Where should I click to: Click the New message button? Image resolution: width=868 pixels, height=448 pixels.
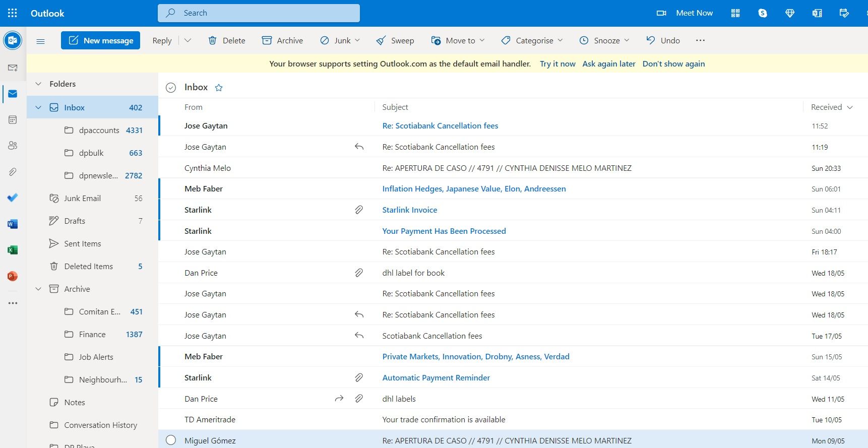[x=101, y=40]
